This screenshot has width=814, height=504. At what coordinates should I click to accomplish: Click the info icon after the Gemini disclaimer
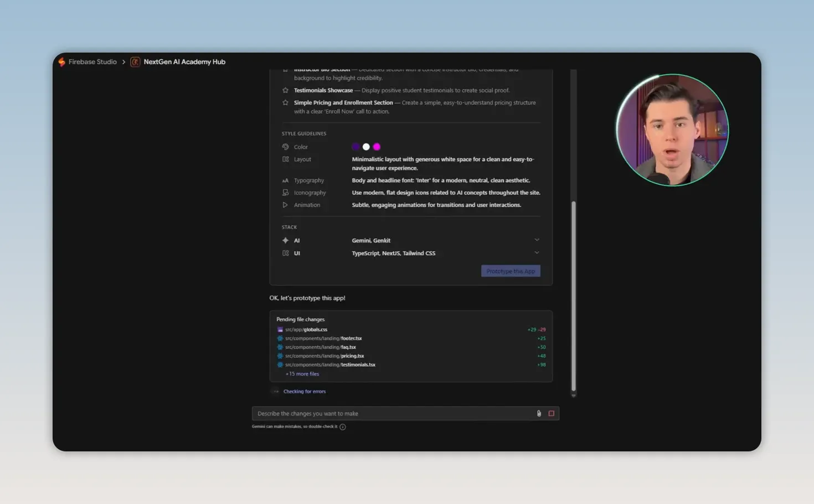(x=343, y=427)
